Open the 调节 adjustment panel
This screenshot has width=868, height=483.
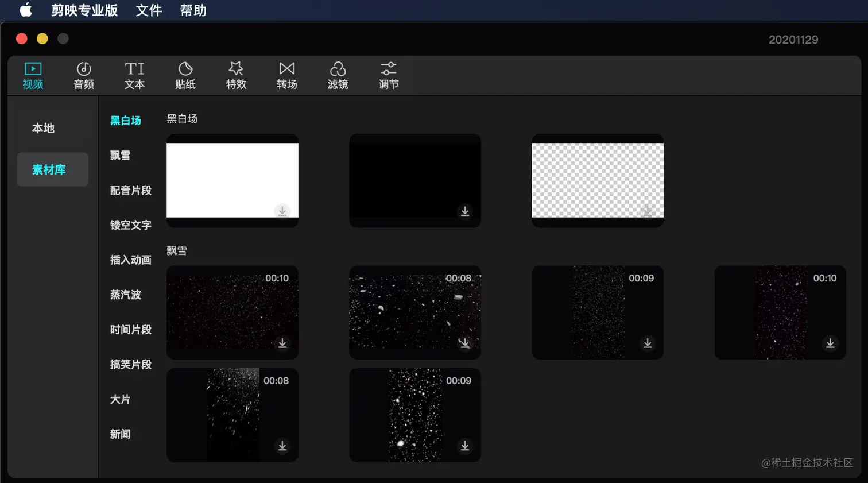coord(389,76)
